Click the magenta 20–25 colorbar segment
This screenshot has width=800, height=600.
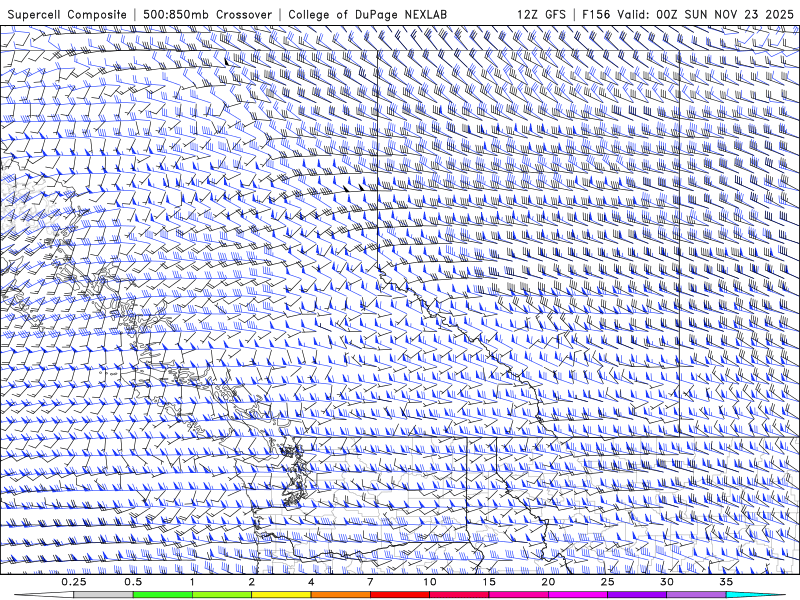(578, 595)
